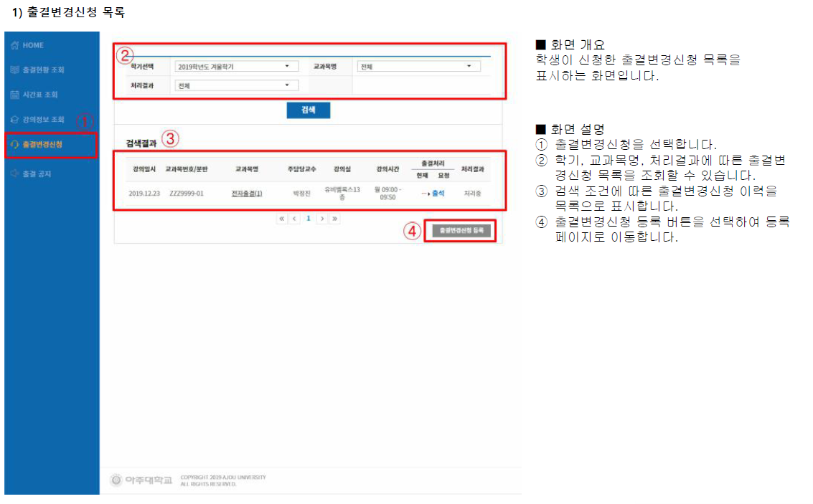813x504 pixels.
Task: Open 출결현황 조회 menu item
Action: click(44, 70)
